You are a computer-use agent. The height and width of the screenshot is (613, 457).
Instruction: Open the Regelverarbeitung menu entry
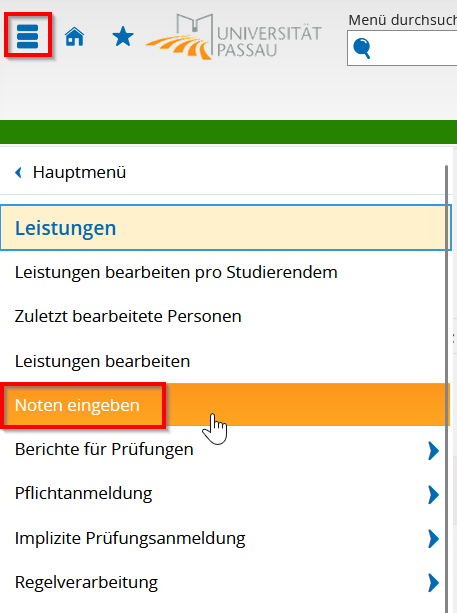click(x=86, y=582)
